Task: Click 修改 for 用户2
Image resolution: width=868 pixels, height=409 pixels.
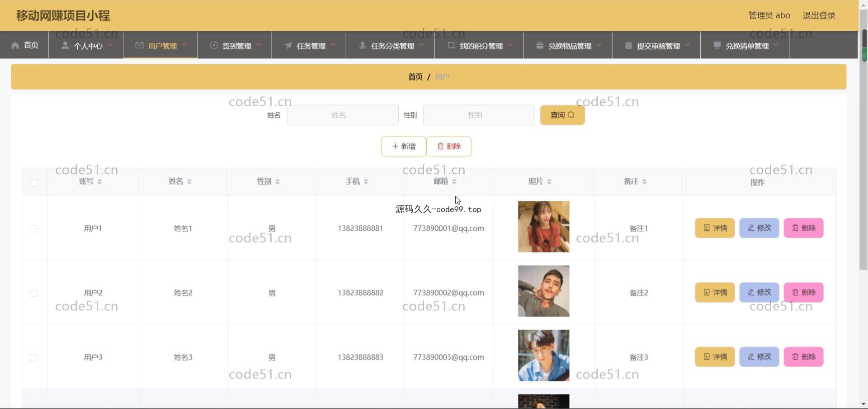Action: tap(759, 292)
